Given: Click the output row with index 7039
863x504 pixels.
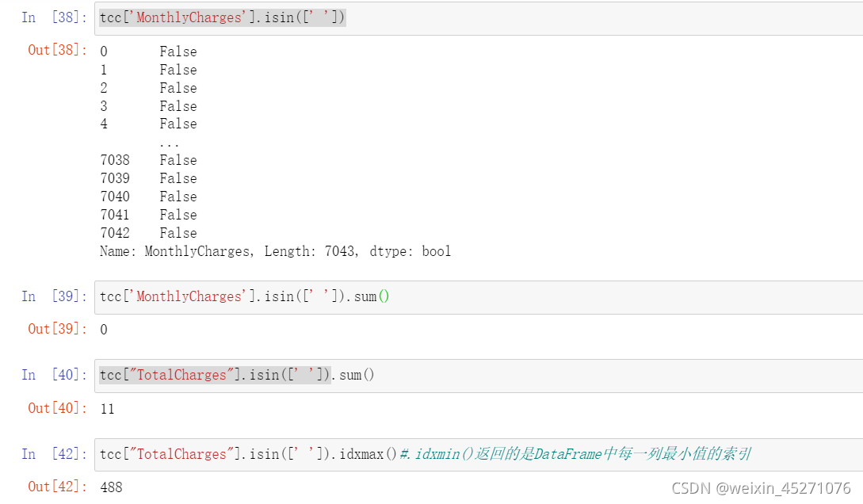Looking at the screenshot, I should point(149,179).
